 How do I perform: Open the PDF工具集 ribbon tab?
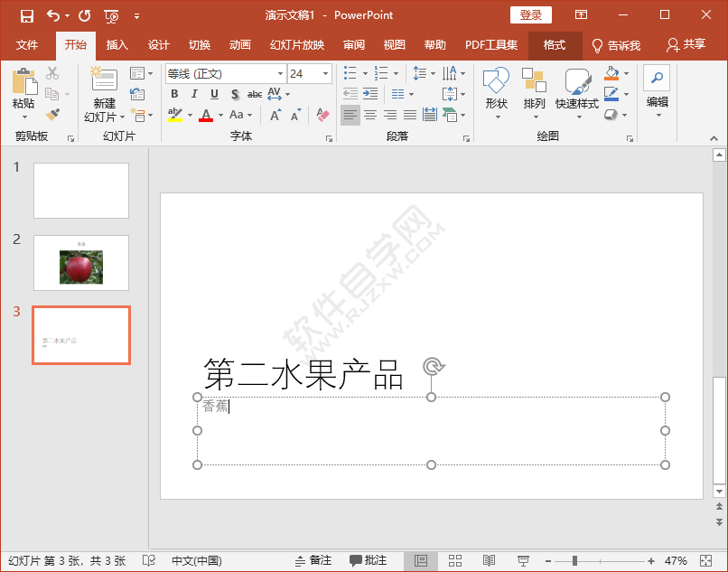click(x=491, y=44)
